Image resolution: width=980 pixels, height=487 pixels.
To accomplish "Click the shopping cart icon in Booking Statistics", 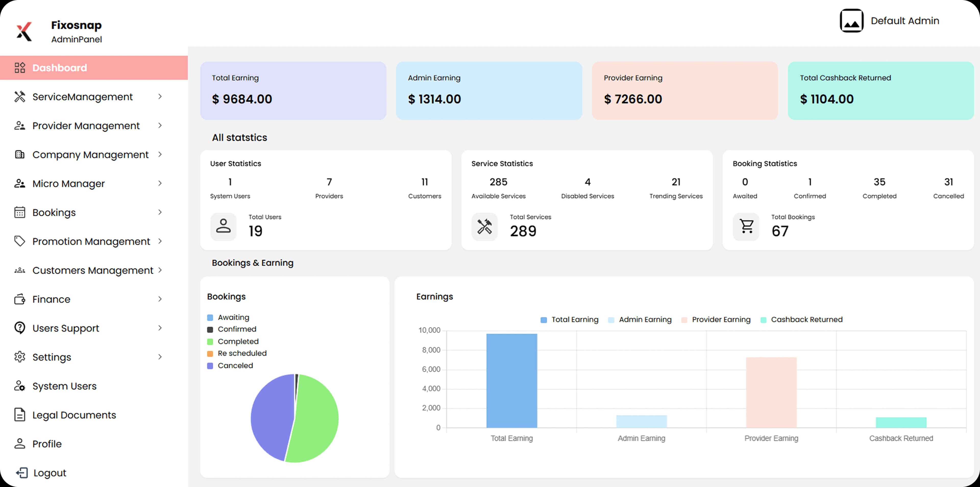I will coord(746,227).
